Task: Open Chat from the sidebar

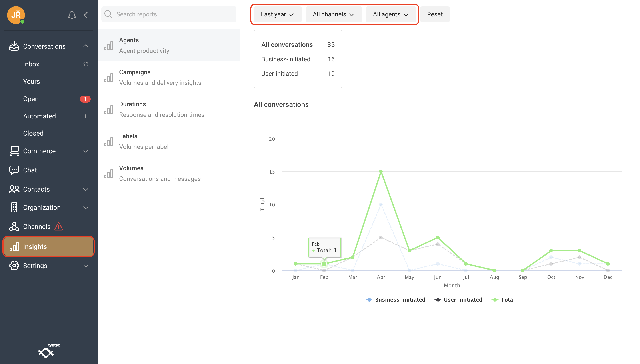Action: click(30, 170)
